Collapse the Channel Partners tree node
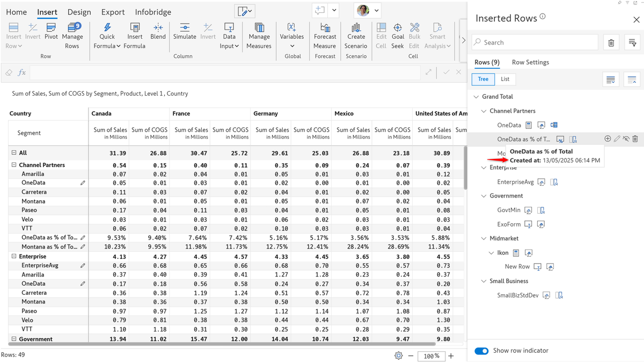The width and height of the screenshot is (644, 363). 484,111
